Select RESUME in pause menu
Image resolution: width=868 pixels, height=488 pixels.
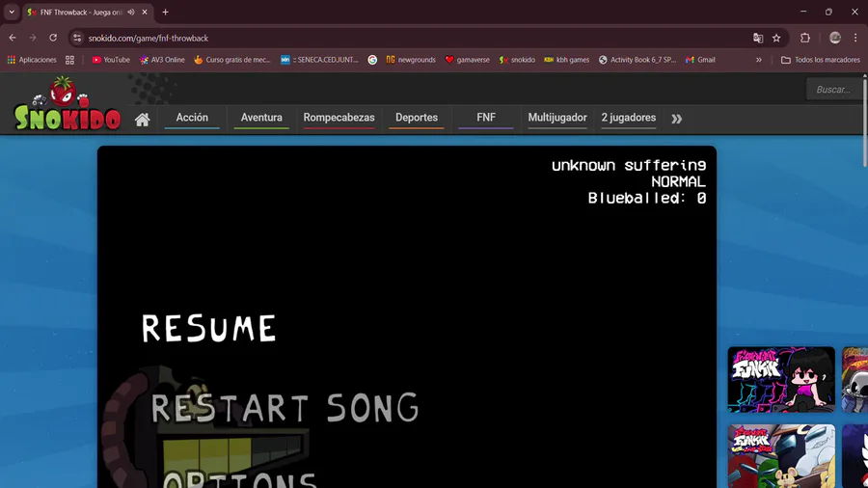pos(208,328)
